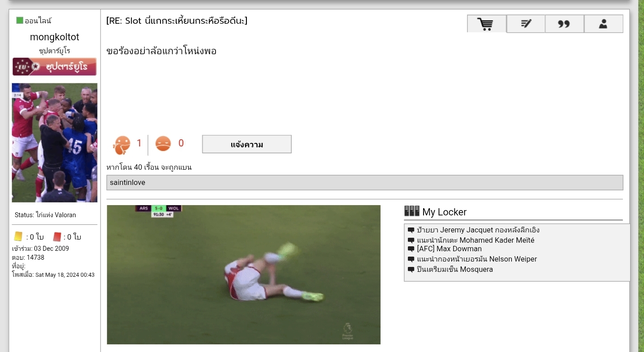644x352 pixels.
Task: Open username mongkoltot profile link
Action: pyautogui.click(x=55, y=37)
